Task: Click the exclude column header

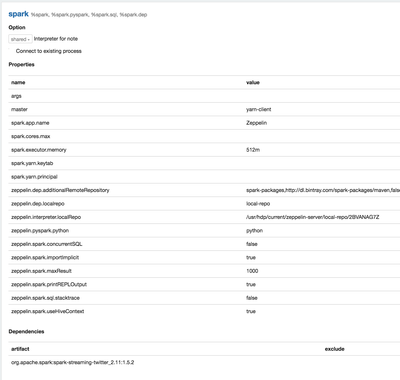Action: tap(335, 349)
